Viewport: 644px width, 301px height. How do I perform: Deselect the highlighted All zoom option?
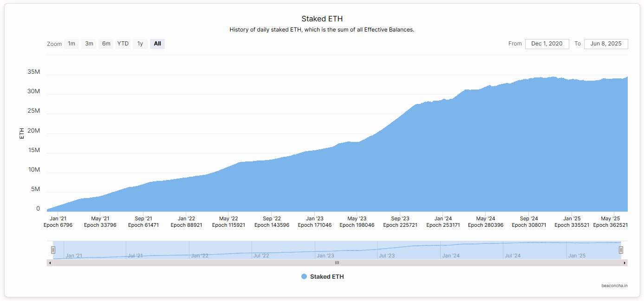pos(157,43)
